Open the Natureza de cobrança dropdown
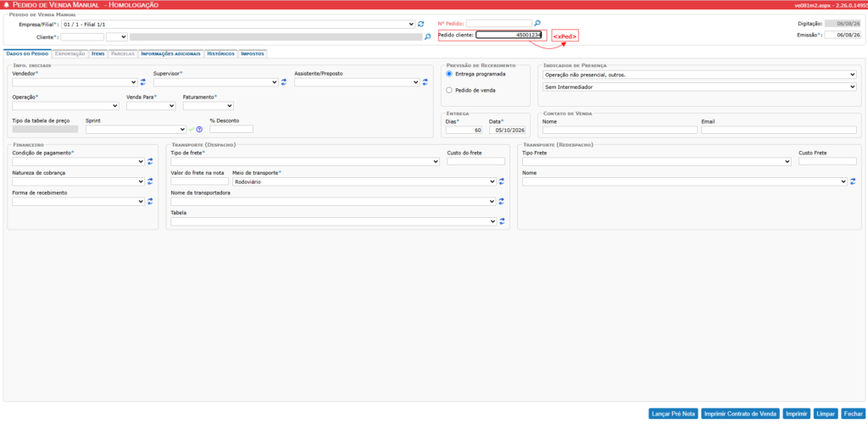Viewport: 868px width, 429px height. [79, 181]
